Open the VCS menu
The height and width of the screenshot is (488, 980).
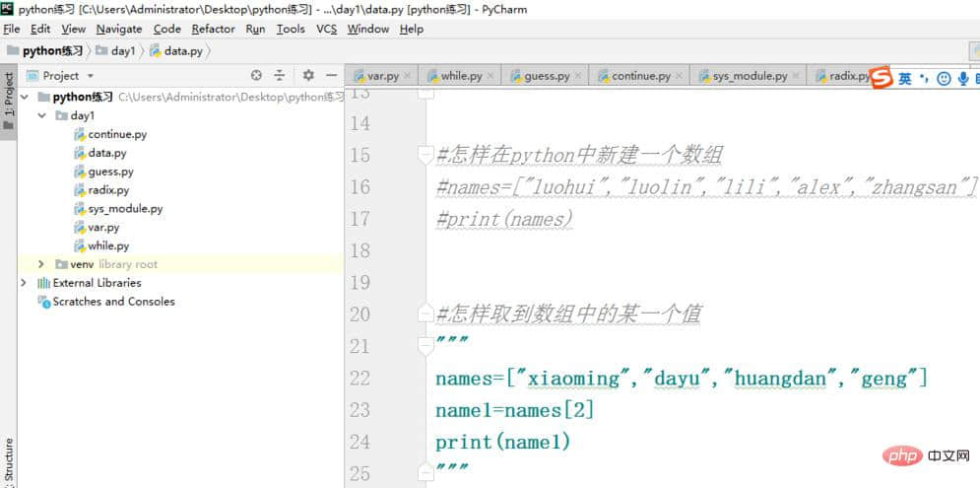(326, 29)
